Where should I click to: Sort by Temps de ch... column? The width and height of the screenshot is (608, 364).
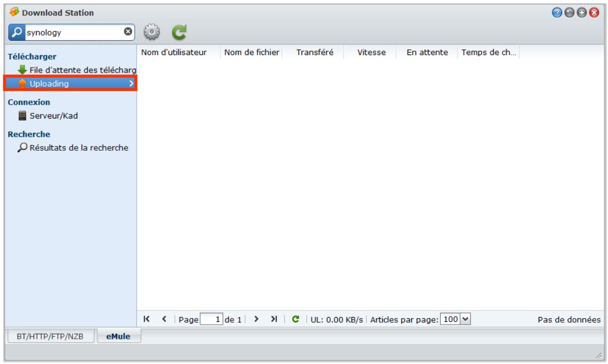click(488, 52)
